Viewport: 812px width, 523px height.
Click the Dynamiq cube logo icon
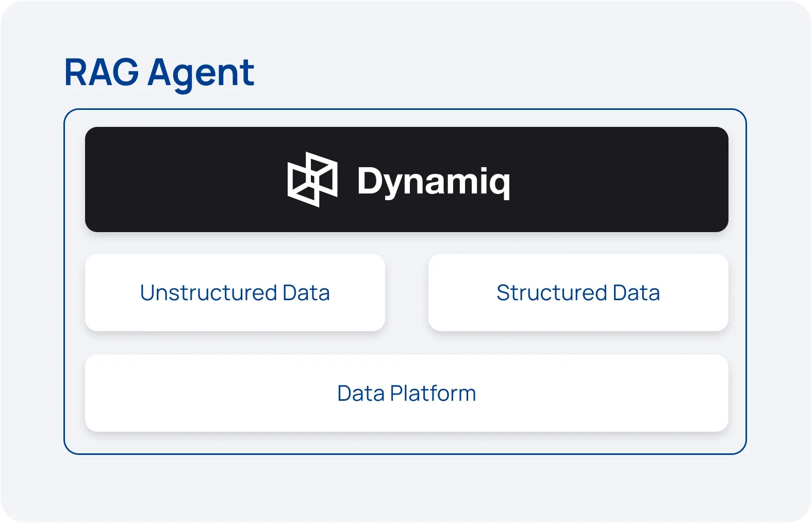pyautogui.click(x=312, y=179)
